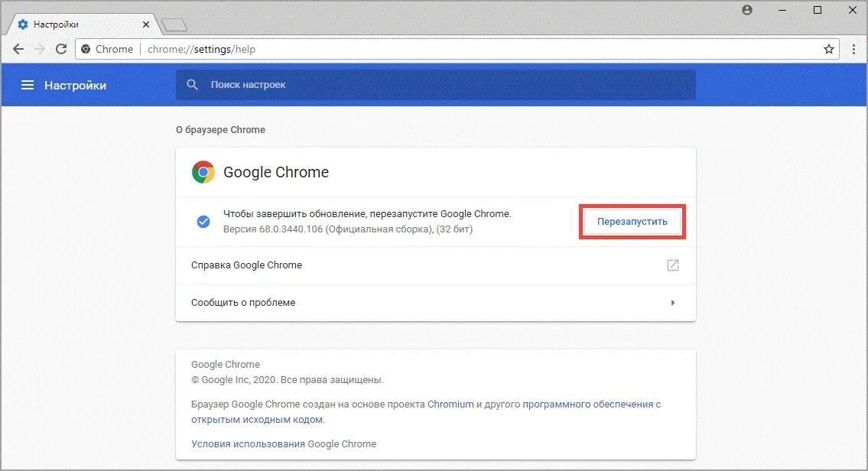
Task: Open the Chromium project link
Action: (450, 404)
